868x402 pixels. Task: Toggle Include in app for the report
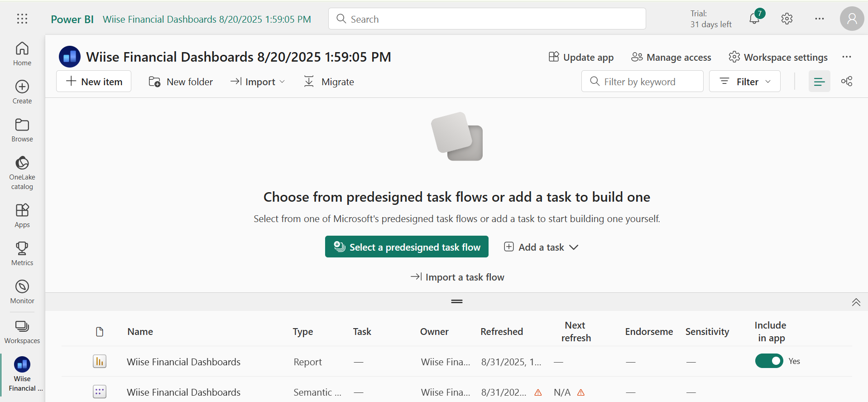pyautogui.click(x=769, y=361)
